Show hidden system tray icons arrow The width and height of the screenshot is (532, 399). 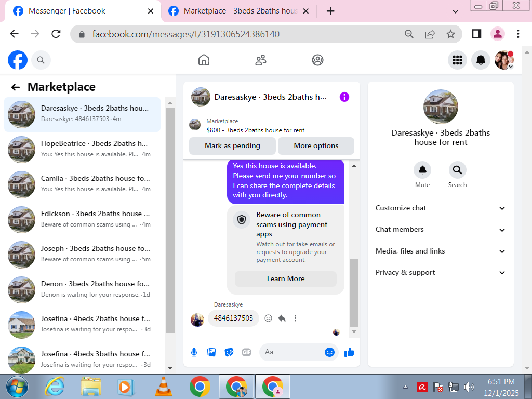(405, 387)
